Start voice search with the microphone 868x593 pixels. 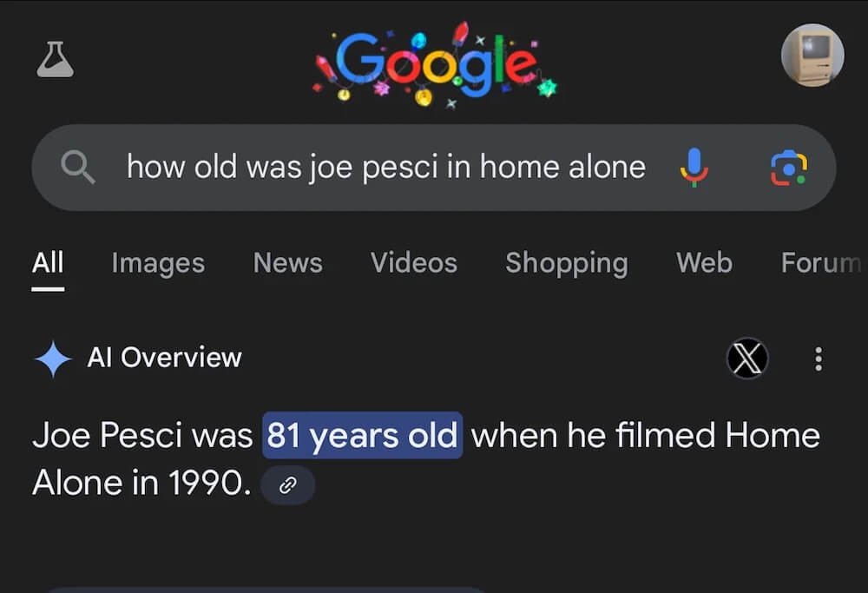point(694,167)
